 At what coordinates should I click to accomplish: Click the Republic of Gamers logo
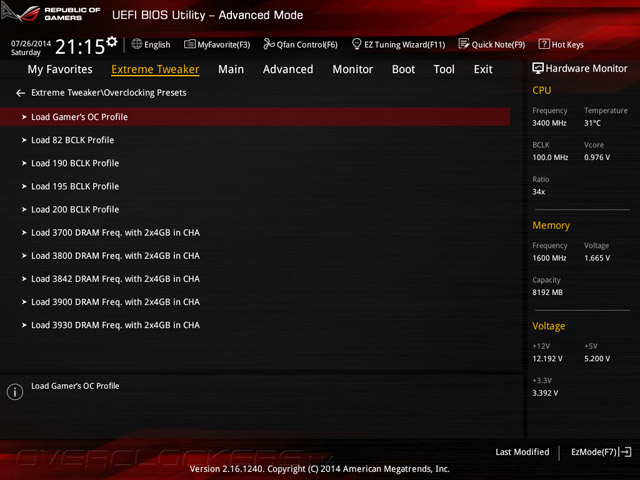51,13
